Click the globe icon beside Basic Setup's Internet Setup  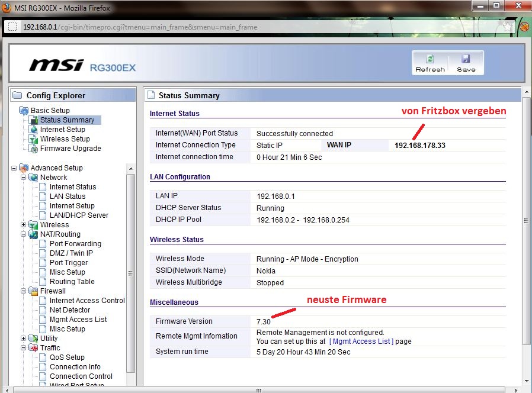click(34, 130)
